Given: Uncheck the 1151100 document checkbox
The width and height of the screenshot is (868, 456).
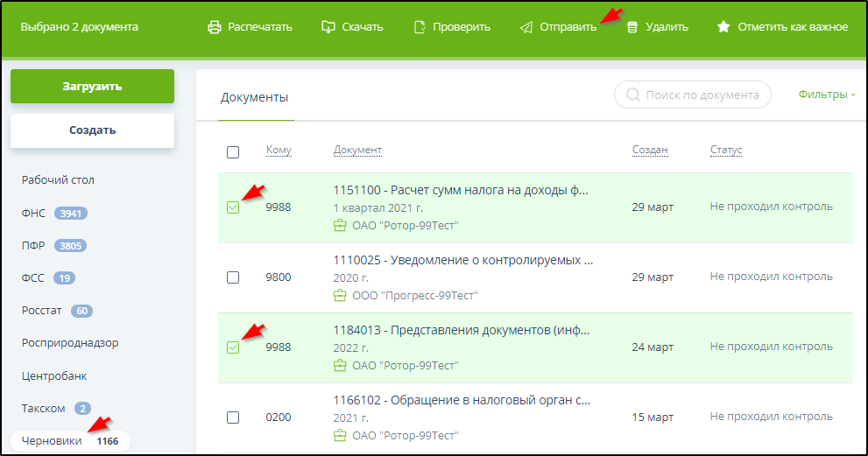Looking at the screenshot, I should tap(233, 207).
